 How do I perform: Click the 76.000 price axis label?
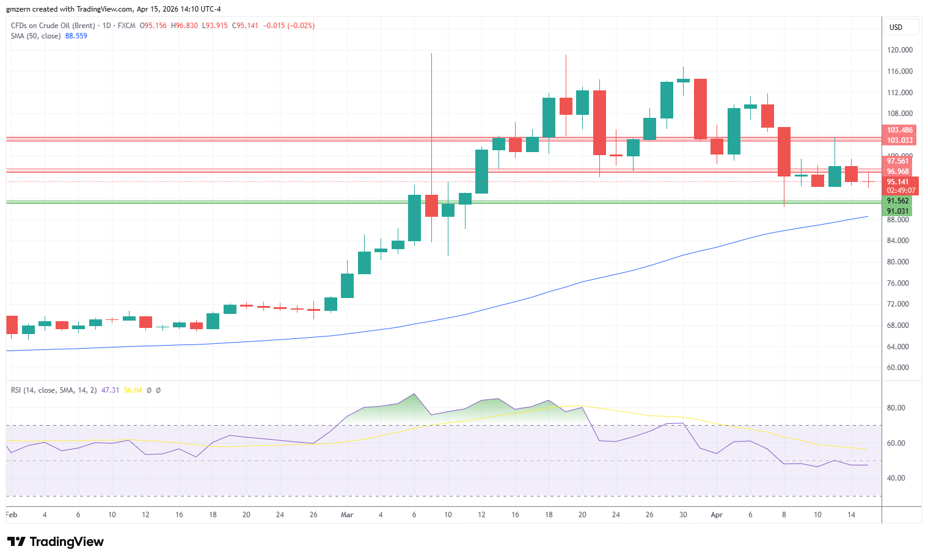[898, 283]
